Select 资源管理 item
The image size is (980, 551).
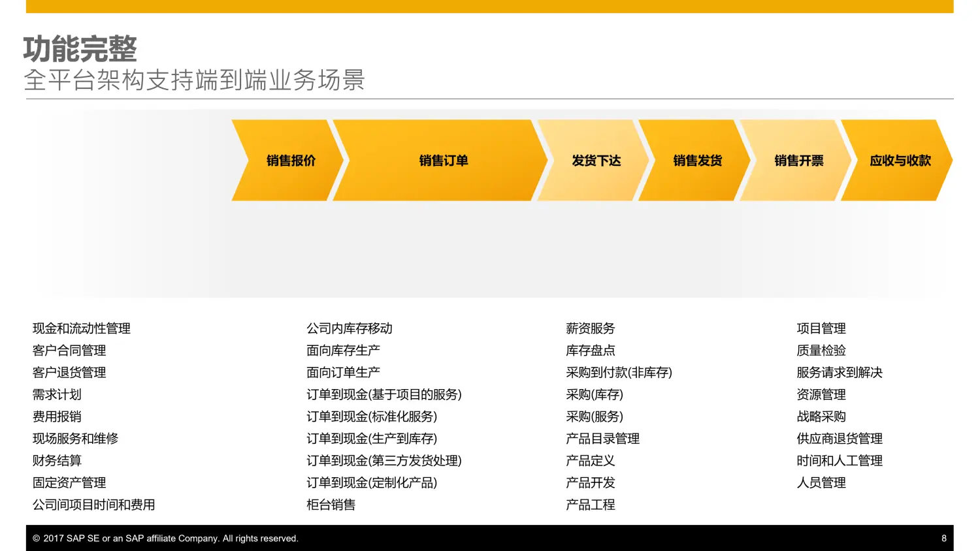click(821, 395)
